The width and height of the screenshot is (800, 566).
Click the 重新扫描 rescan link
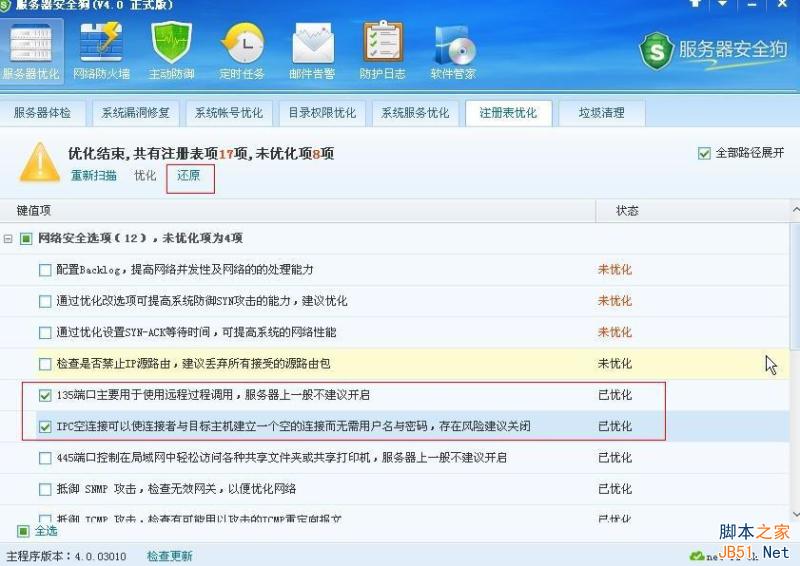(x=94, y=176)
